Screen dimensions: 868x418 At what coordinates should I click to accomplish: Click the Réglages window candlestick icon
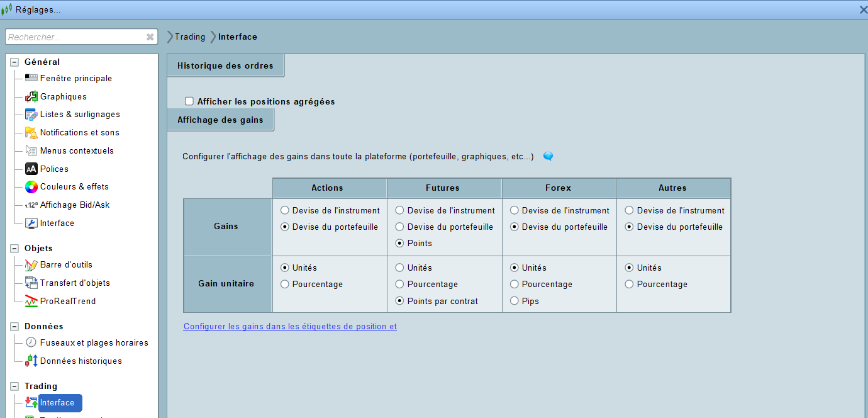pos(7,9)
